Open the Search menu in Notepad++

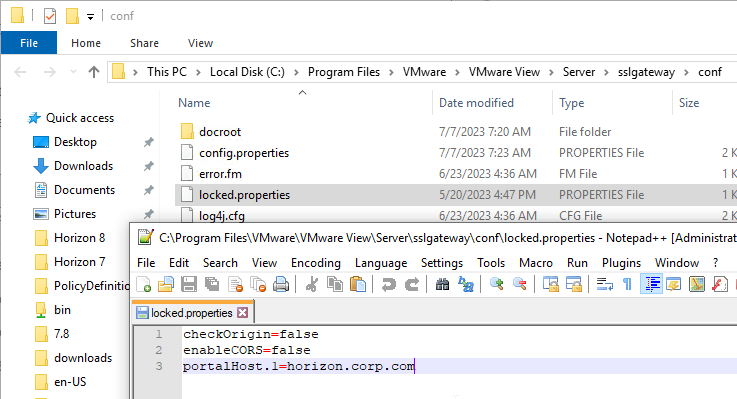pyautogui.click(x=220, y=263)
